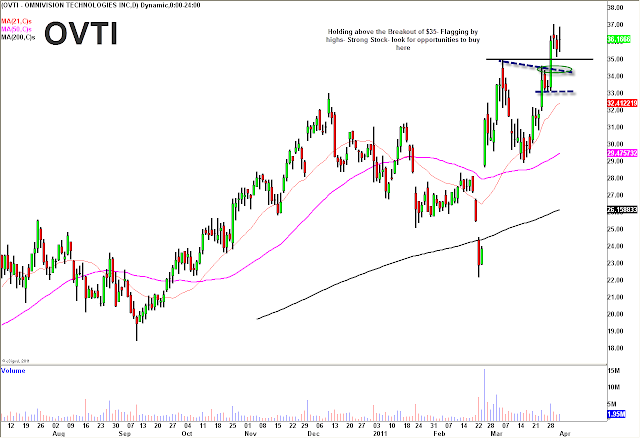Viewport: 640px width, 438px height.
Task: Click the Sep month label on time axis
Action: click(x=124, y=434)
